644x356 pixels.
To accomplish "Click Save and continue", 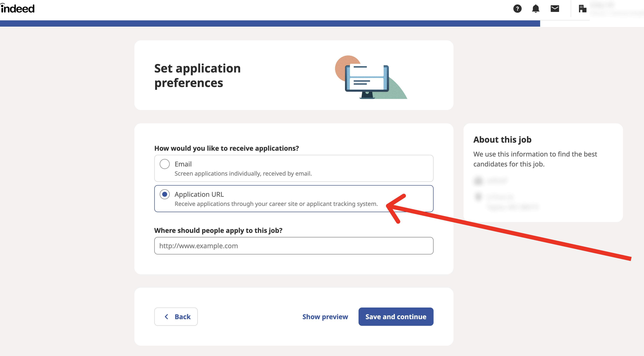I will (396, 316).
